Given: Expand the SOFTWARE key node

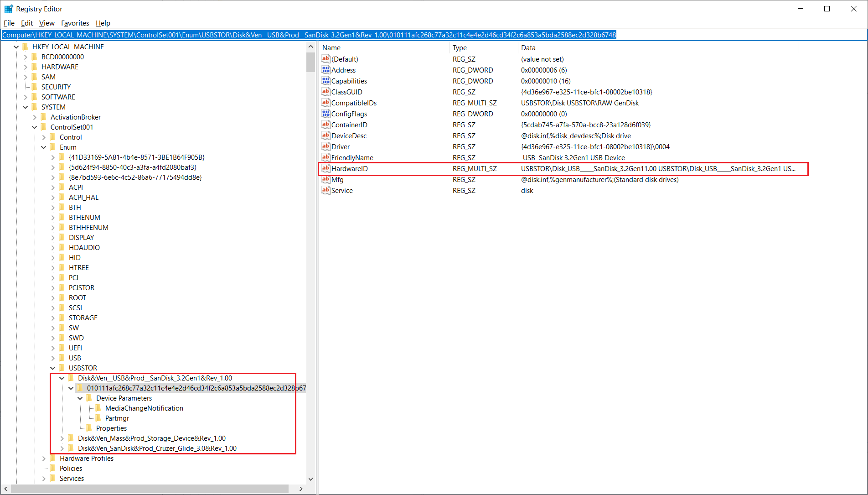Looking at the screenshot, I should tap(26, 97).
